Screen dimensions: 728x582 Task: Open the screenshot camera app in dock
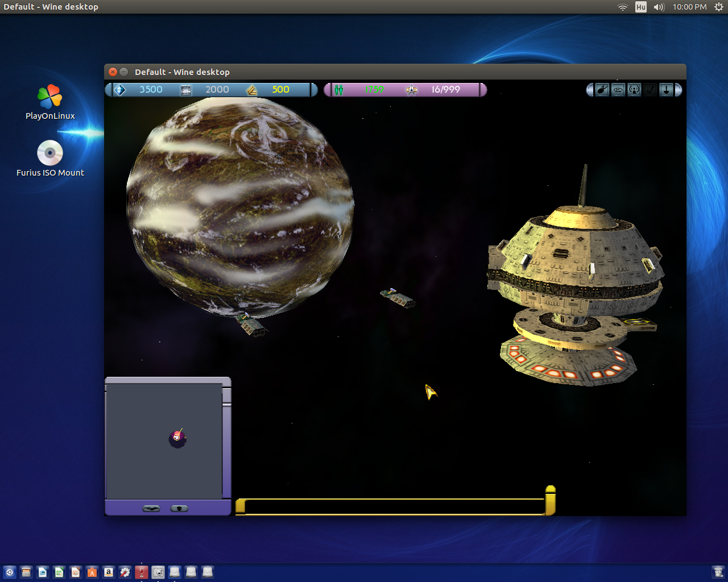(x=158, y=572)
